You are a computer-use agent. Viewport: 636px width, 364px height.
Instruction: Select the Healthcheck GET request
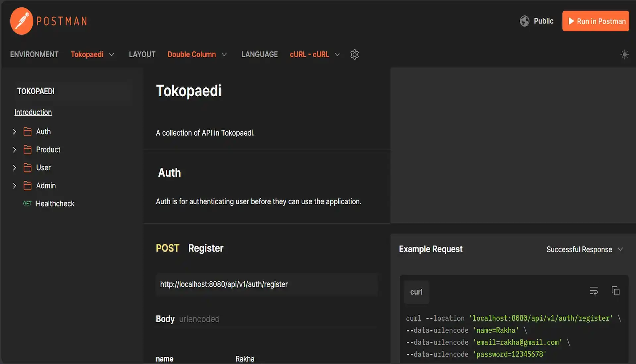point(55,204)
